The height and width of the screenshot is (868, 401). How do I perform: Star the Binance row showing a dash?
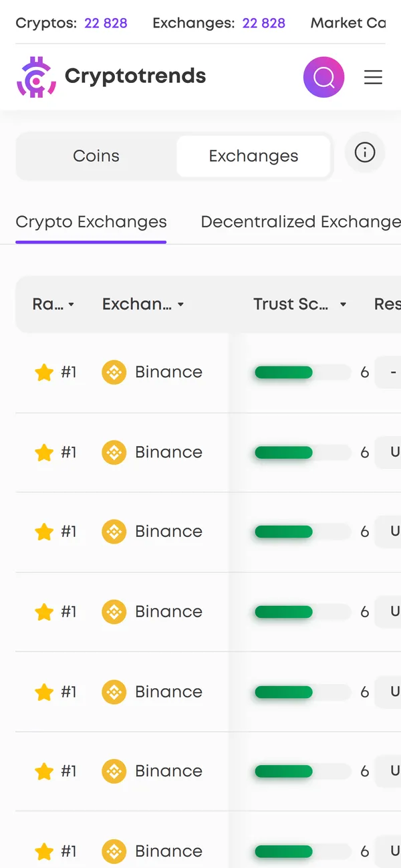pyautogui.click(x=44, y=372)
